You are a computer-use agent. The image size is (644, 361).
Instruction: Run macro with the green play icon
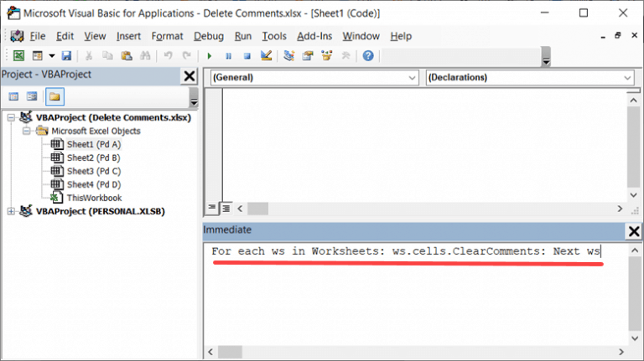(x=210, y=56)
